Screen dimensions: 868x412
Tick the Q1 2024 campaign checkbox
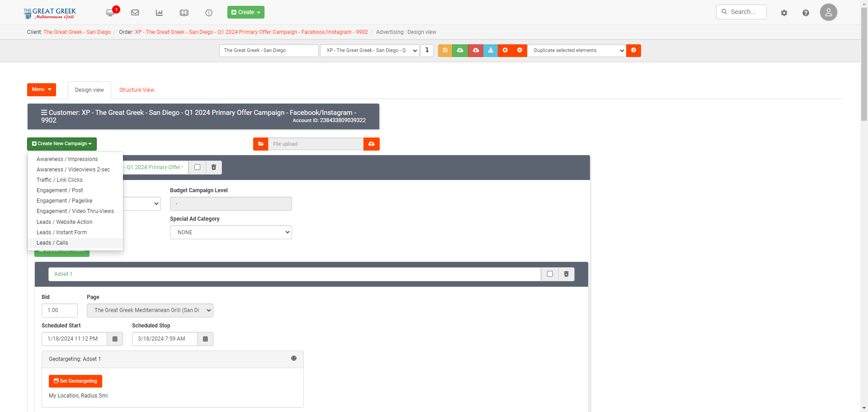[x=197, y=167]
